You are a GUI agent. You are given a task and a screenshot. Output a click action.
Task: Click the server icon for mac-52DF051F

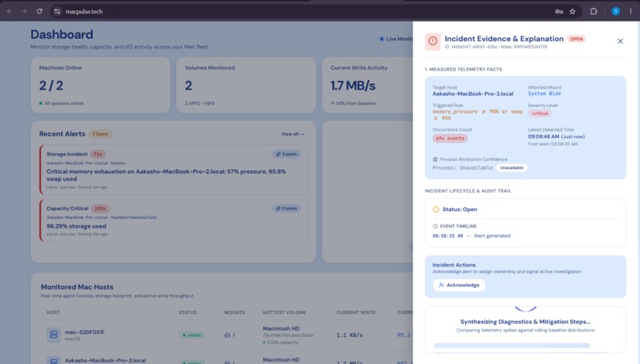[53, 335]
